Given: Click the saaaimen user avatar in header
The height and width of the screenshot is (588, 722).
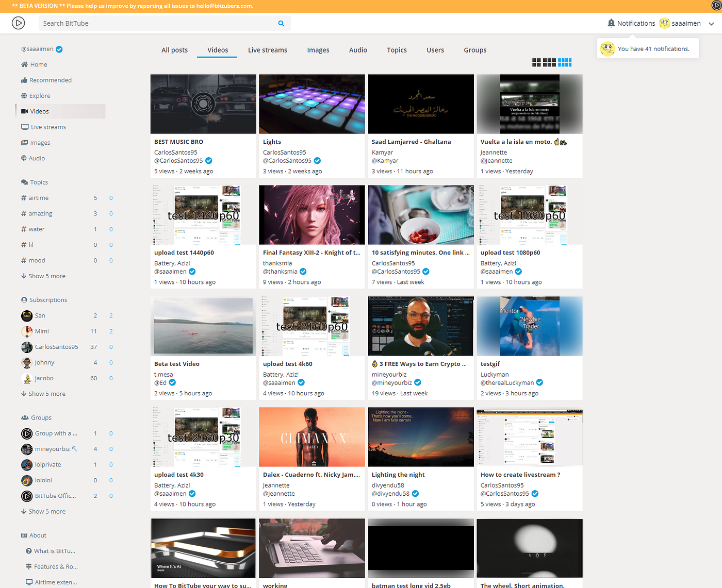Looking at the screenshot, I should 664,23.
